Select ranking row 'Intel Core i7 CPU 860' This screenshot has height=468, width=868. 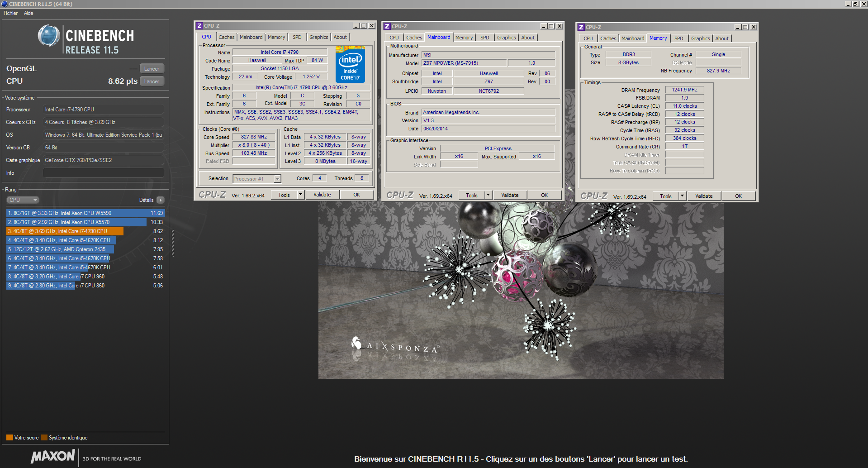(85, 286)
